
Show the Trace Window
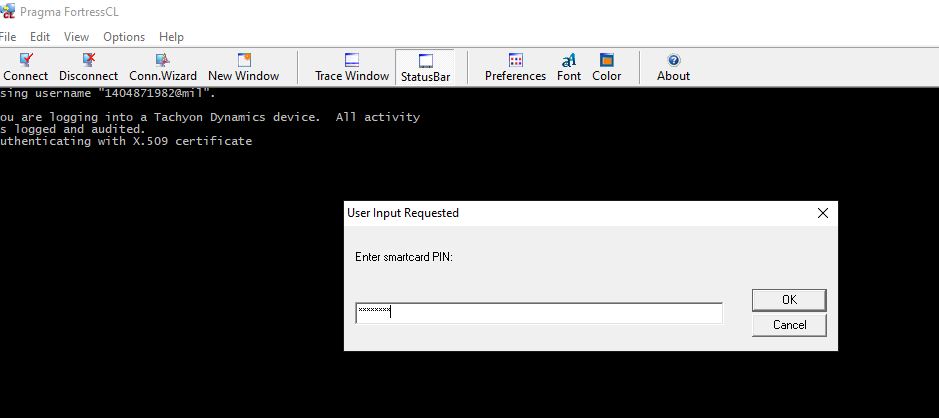pos(352,67)
